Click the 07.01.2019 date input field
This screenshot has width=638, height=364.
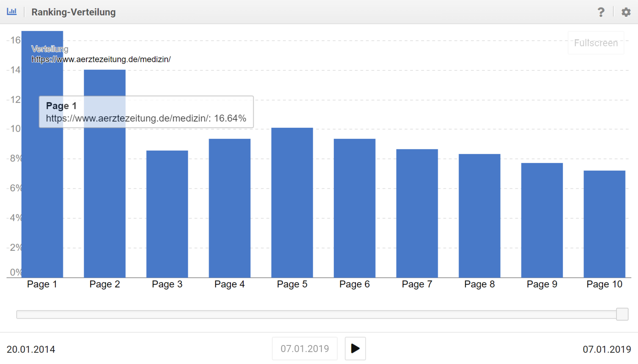[305, 349]
